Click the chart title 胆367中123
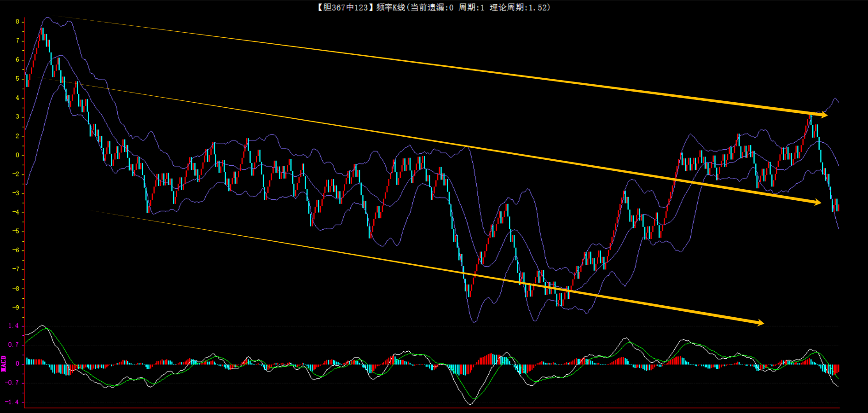Viewport: 868px width, 413px height. 345,7
